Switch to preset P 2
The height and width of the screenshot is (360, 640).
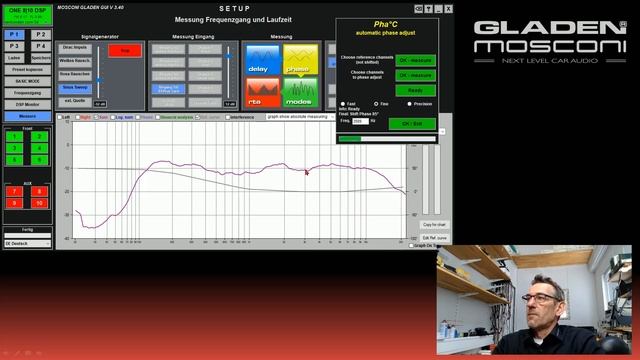coord(41,35)
